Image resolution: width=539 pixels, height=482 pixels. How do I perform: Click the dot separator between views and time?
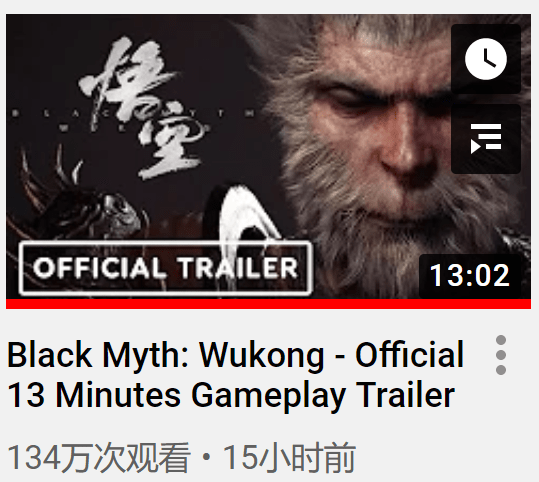(207, 458)
